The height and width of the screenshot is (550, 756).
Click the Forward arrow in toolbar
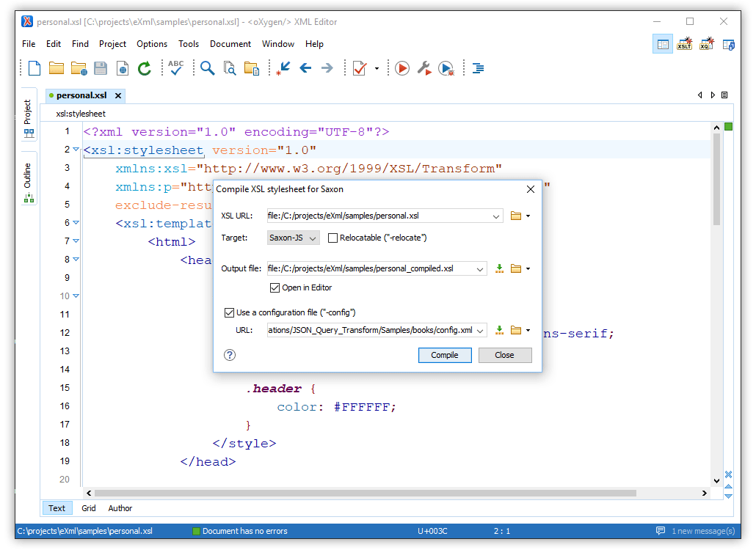pyautogui.click(x=327, y=68)
